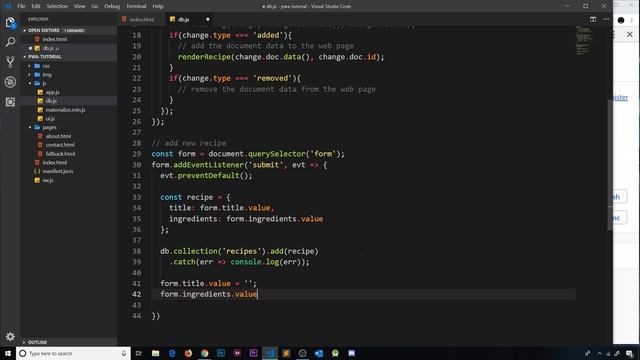Click 'preventDefault' on line 31
This screenshot has height=360, width=640.
[x=208, y=176]
